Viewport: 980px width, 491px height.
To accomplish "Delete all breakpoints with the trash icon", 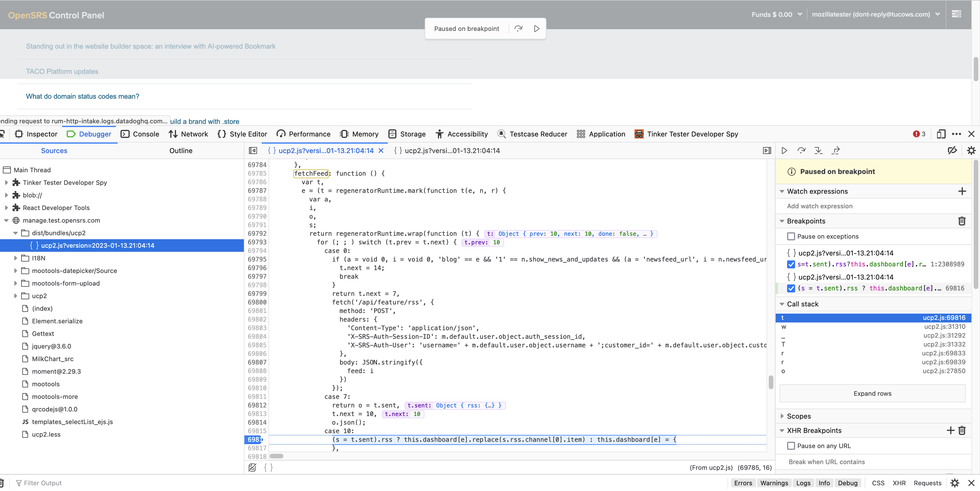I will [x=962, y=221].
